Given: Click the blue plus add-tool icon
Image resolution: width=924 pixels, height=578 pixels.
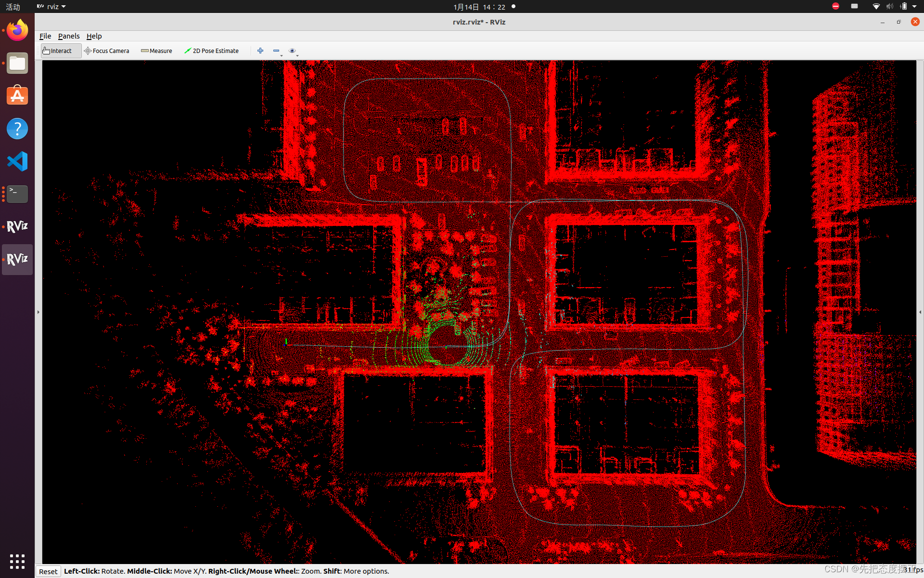Looking at the screenshot, I should point(260,51).
